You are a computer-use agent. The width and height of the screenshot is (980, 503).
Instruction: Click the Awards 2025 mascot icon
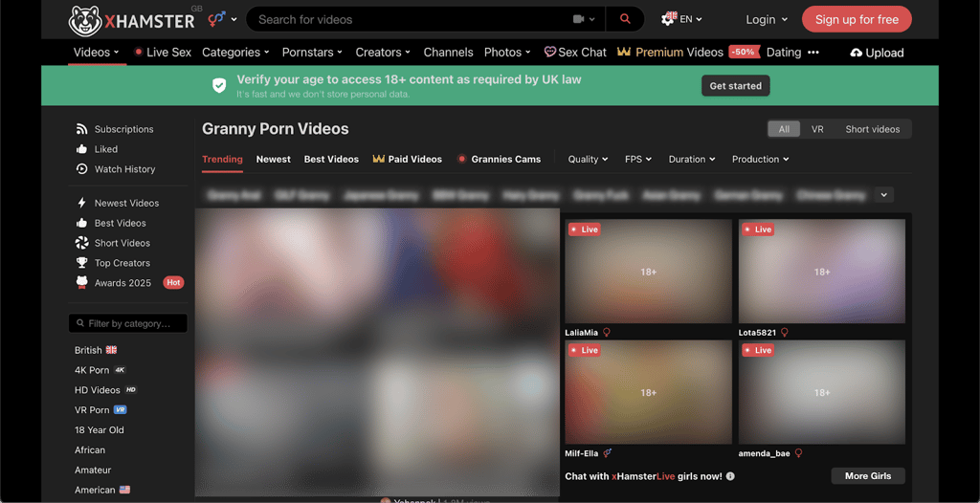click(x=81, y=283)
